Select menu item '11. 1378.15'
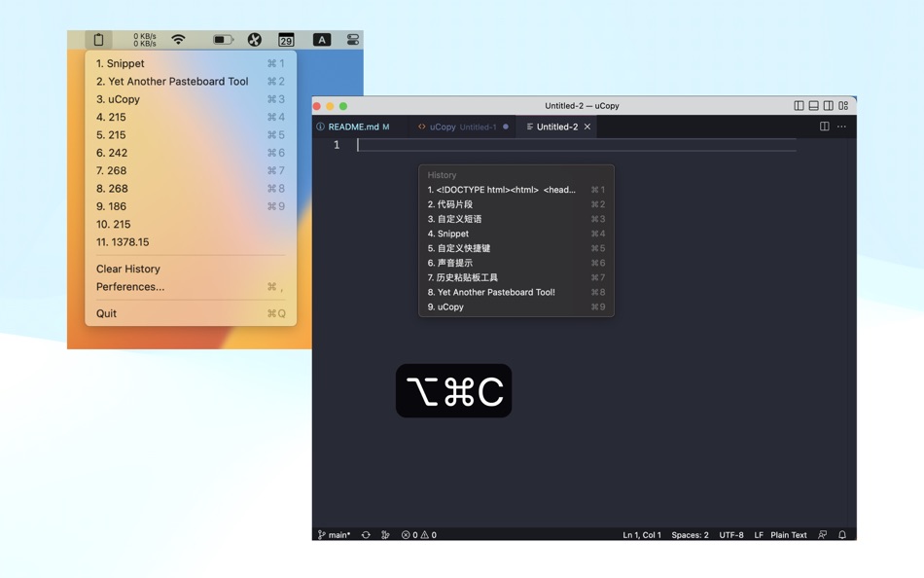Image resolution: width=924 pixels, height=578 pixels. point(191,242)
